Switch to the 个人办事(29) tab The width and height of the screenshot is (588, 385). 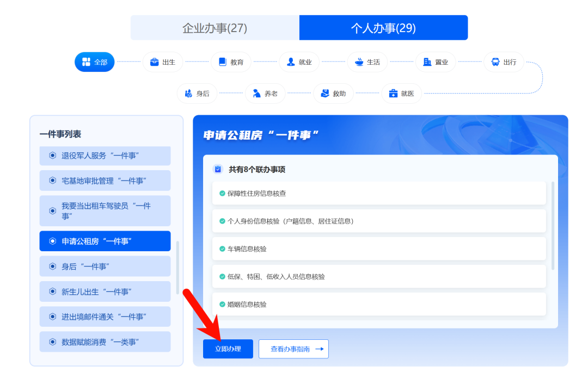coord(383,27)
